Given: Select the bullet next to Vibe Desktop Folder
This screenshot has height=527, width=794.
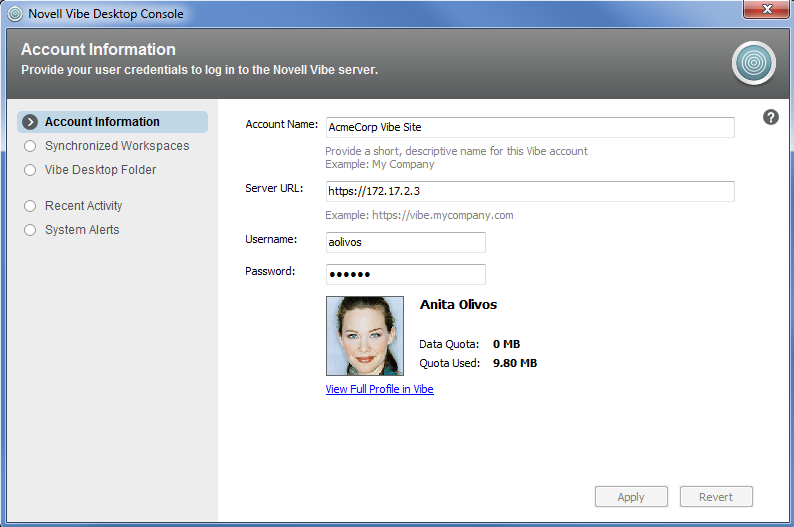Looking at the screenshot, I should [x=30, y=170].
